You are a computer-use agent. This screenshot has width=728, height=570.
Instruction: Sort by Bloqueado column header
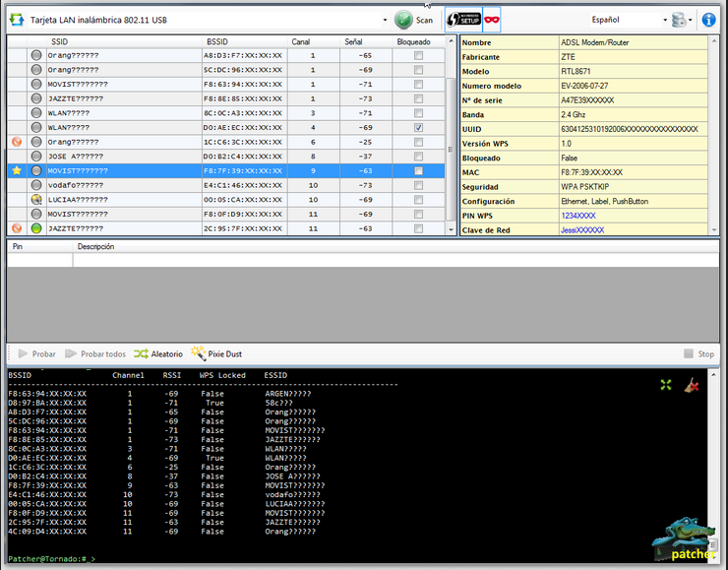[418, 41]
